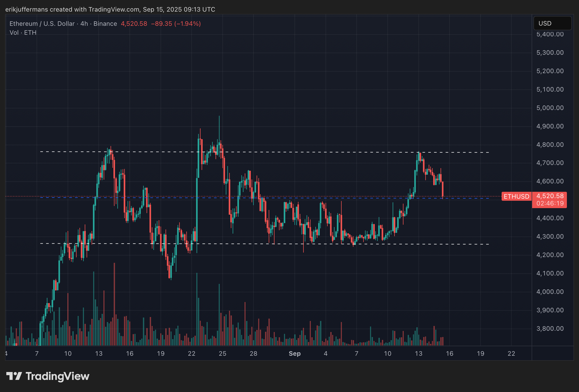Screen dimensions: 579x392
Task: Click the 4h interval in the chart legend
Action: pyautogui.click(x=84, y=24)
